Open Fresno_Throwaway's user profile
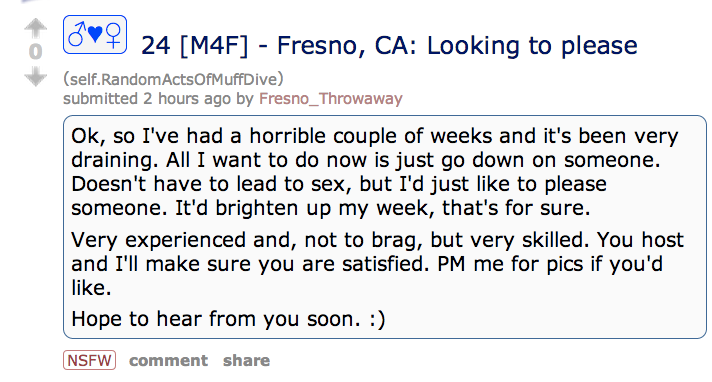712x382 pixels. 331,99
